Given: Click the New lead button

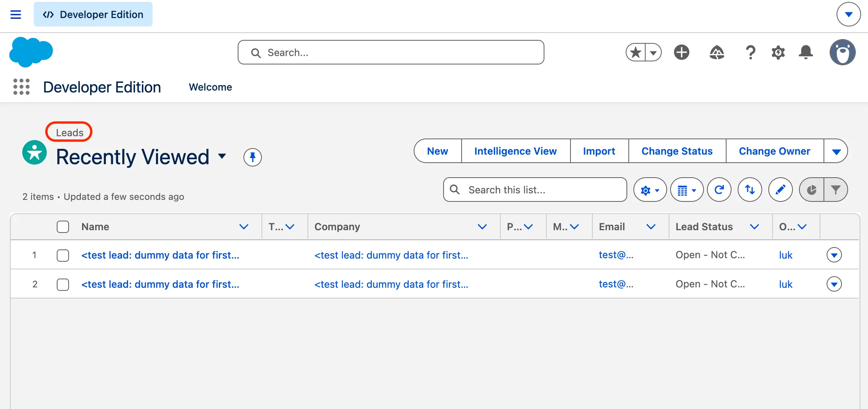Looking at the screenshot, I should click(x=437, y=151).
